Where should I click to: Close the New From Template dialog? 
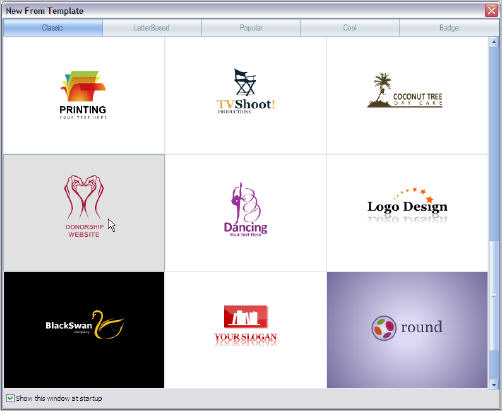pos(491,11)
